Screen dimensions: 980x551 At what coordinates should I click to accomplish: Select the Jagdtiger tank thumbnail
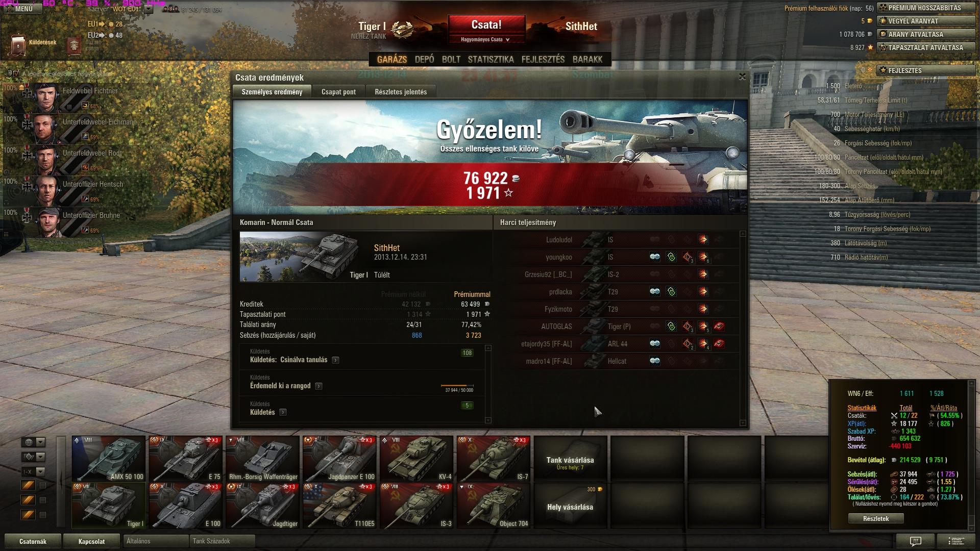click(x=263, y=505)
